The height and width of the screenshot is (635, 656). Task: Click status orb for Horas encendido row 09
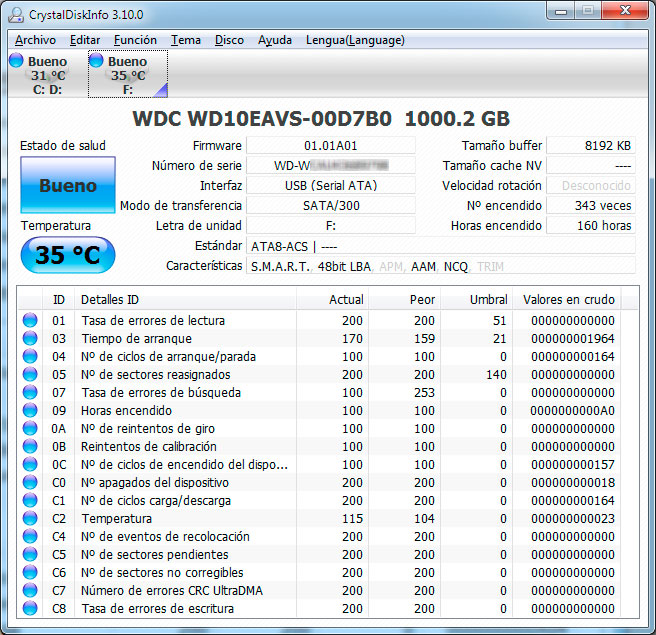[30, 411]
